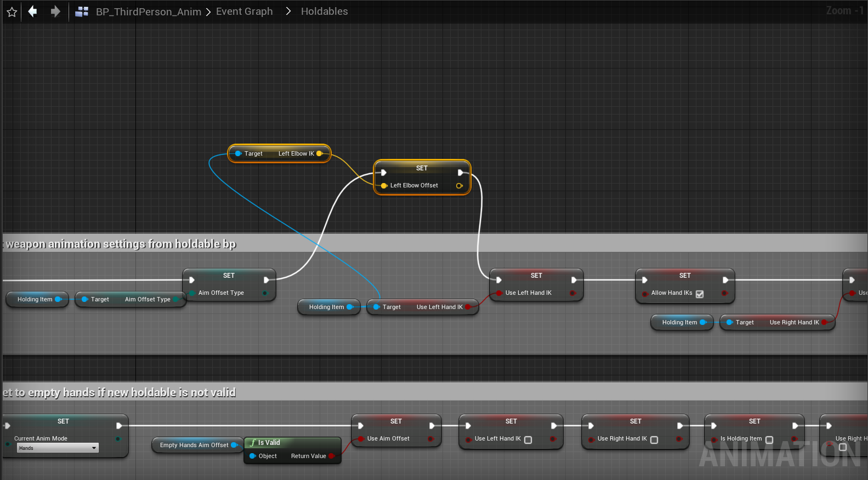Open the Current Anim Mode Hands dropdown
Screen dimensions: 868x480
(58, 448)
